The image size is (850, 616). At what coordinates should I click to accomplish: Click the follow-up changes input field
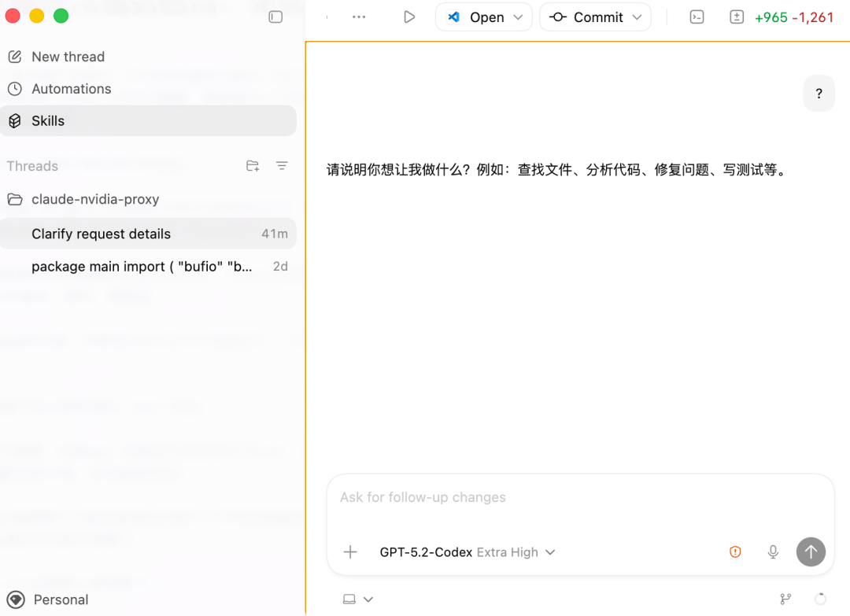coord(579,497)
